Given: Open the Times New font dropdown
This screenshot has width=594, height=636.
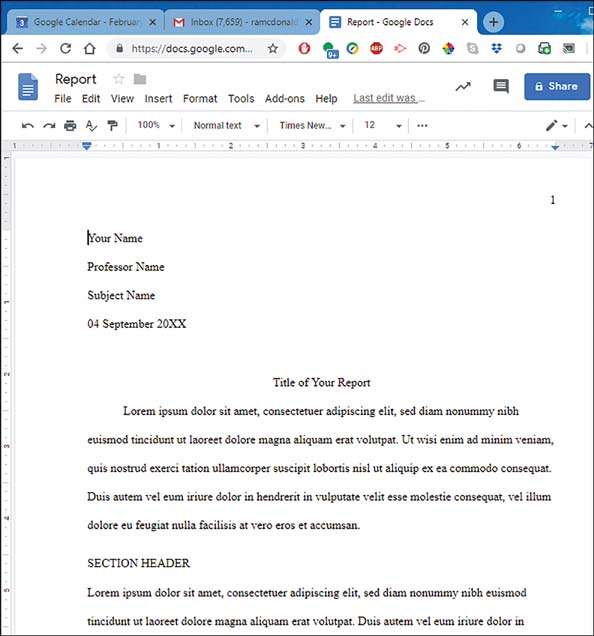Looking at the screenshot, I should (x=312, y=126).
